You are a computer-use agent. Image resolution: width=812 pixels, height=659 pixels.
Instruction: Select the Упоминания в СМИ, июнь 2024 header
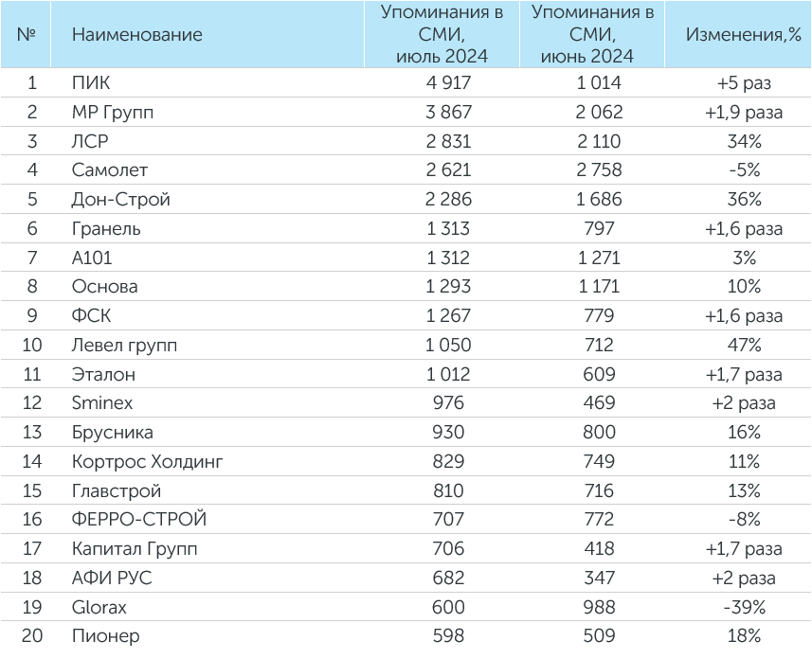tap(592, 34)
